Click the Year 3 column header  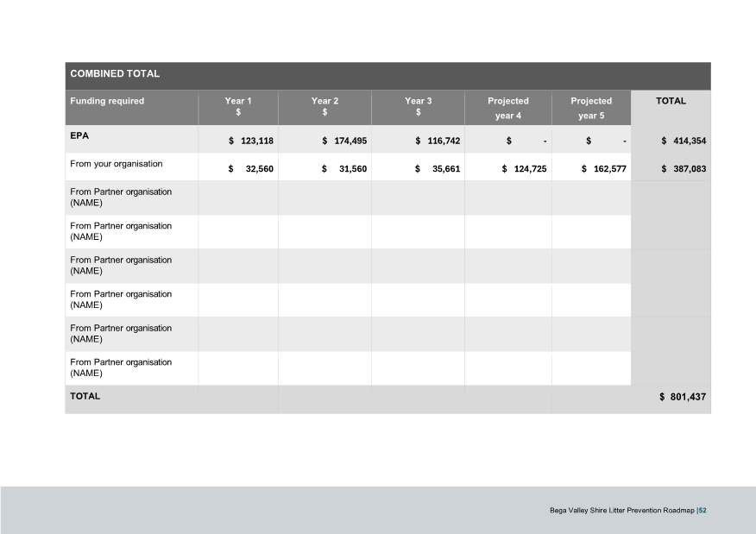click(418, 107)
